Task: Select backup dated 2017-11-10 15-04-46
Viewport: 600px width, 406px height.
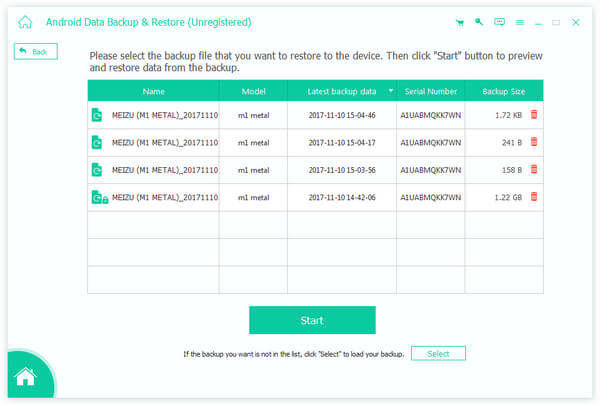Action: [x=315, y=115]
